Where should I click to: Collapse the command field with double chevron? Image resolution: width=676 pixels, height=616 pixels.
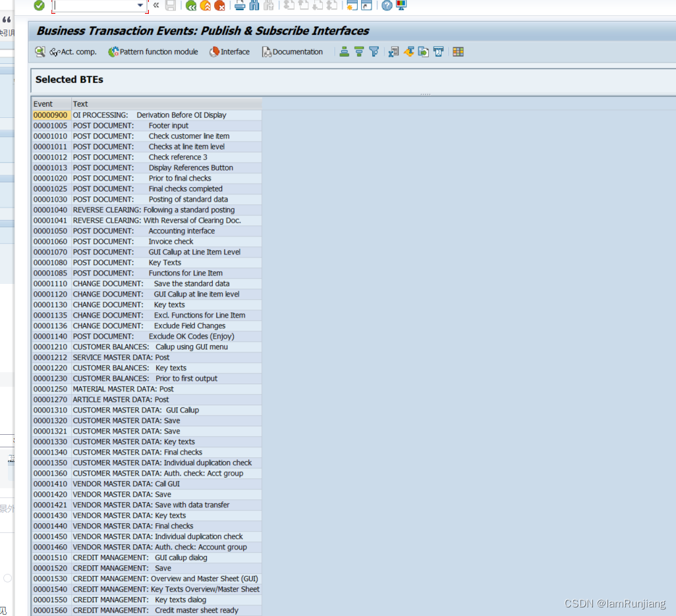[x=156, y=5]
